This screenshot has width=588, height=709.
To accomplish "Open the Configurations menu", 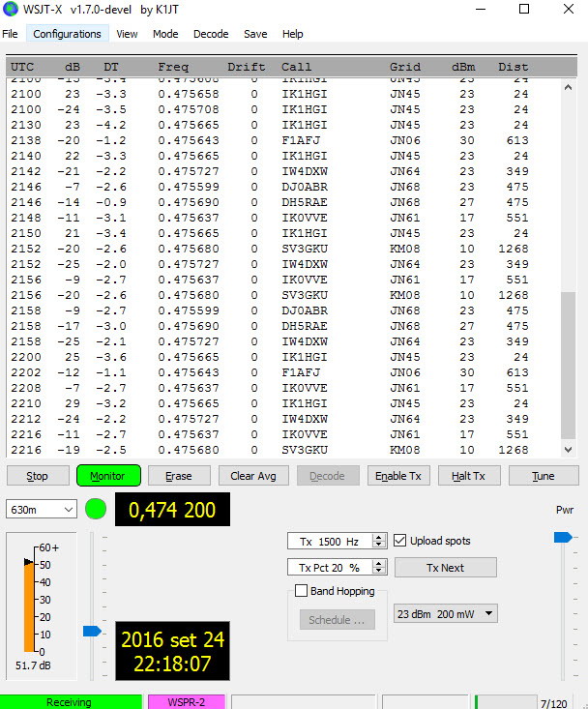I will coord(67,34).
